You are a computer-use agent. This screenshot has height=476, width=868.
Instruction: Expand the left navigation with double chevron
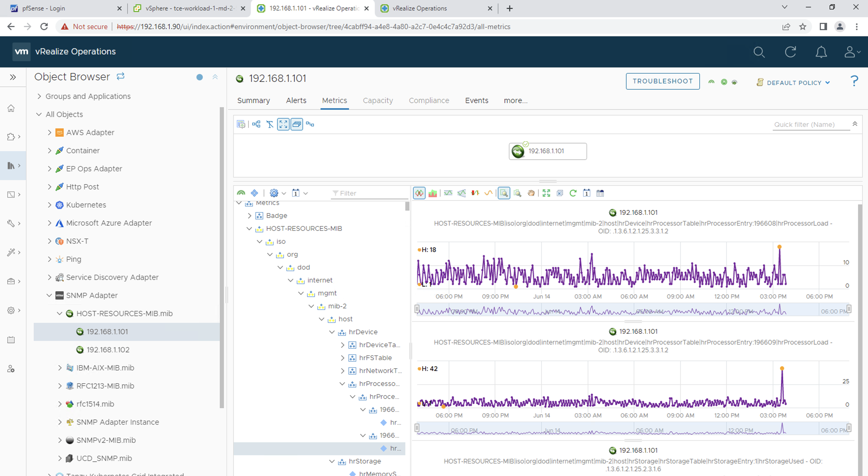pos(13,77)
